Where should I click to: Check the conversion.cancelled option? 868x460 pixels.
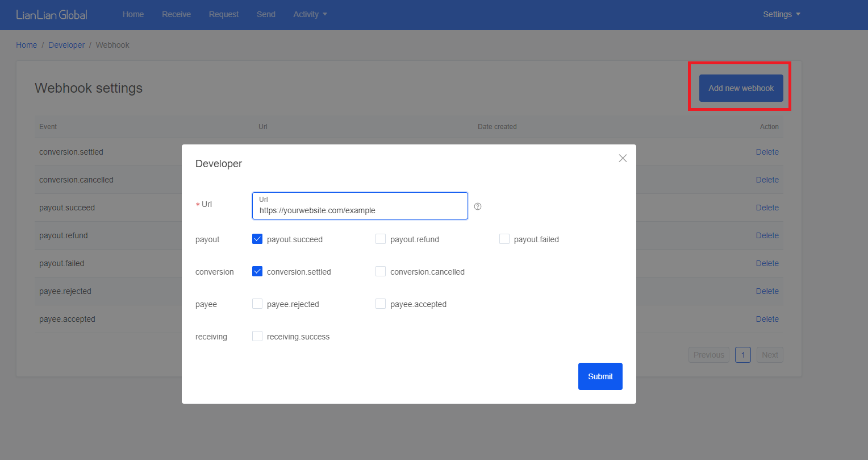pos(381,272)
